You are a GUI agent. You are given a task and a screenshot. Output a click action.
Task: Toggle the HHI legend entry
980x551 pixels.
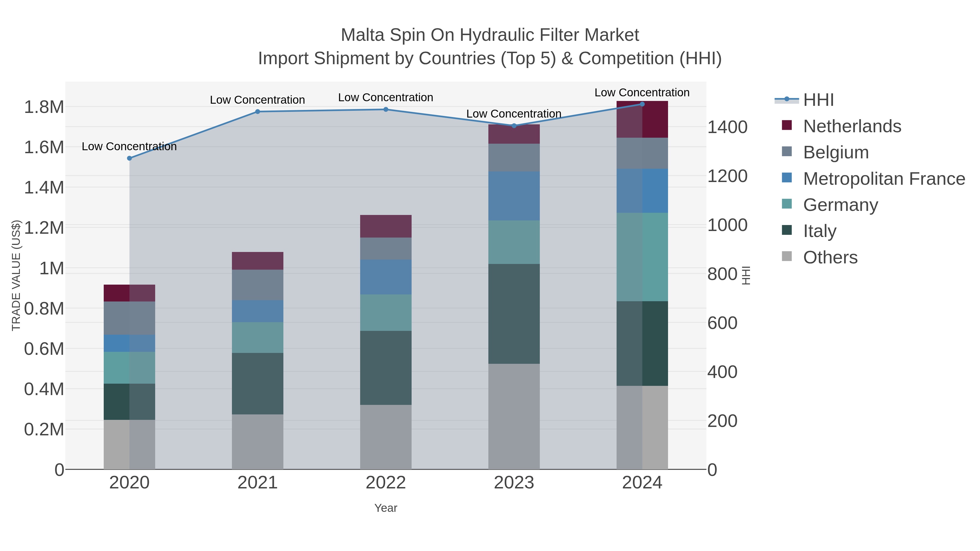click(x=805, y=100)
